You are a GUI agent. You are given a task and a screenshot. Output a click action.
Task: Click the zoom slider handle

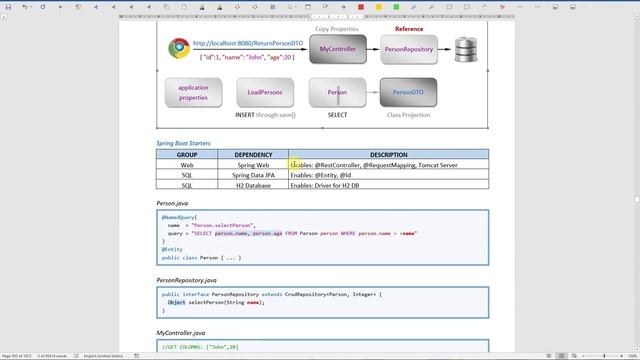[x=604, y=356]
